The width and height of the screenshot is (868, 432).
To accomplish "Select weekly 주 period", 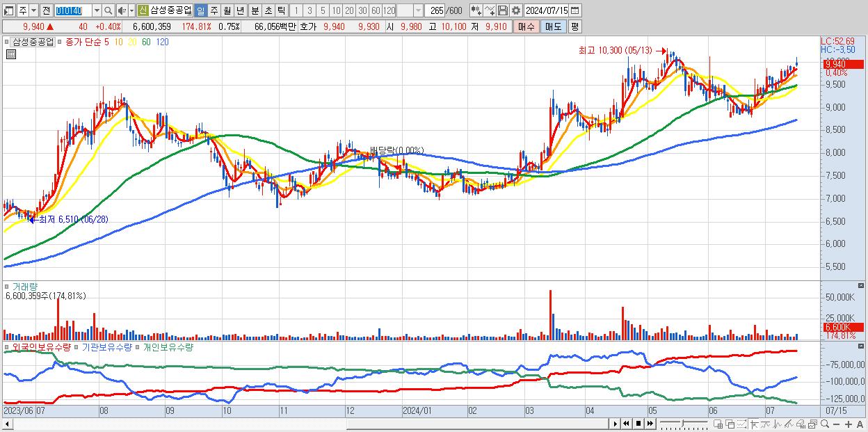I will click(x=214, y=11).
